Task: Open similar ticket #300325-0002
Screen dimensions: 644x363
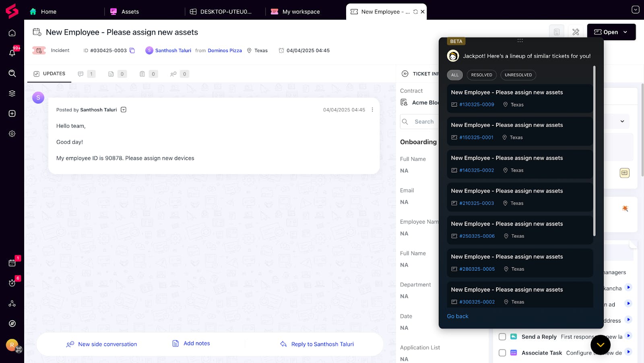Action: pos(477,302)
